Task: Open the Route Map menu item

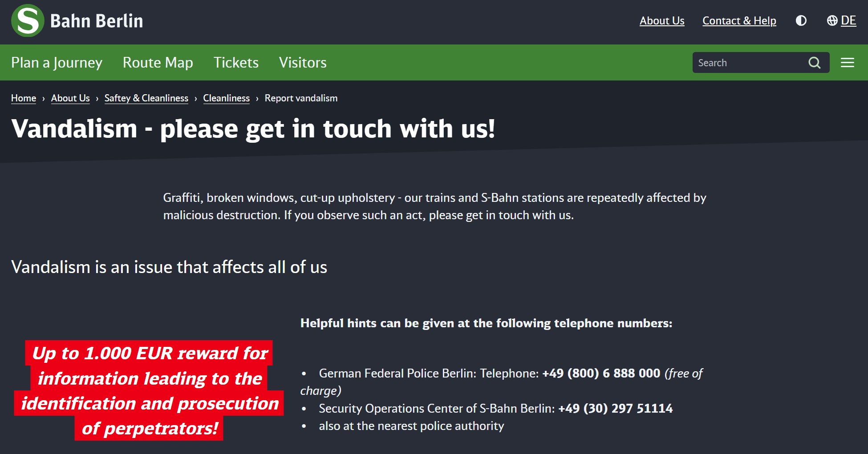Action: 158,63
